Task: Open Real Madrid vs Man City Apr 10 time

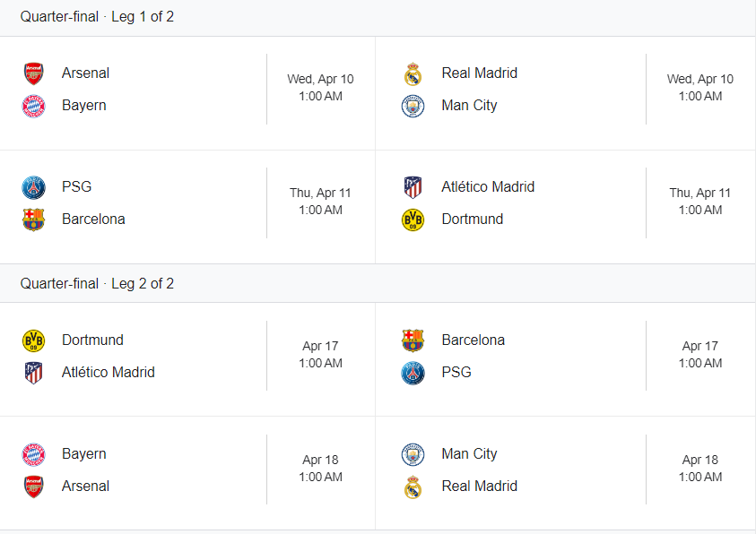Action: [700, 88]
